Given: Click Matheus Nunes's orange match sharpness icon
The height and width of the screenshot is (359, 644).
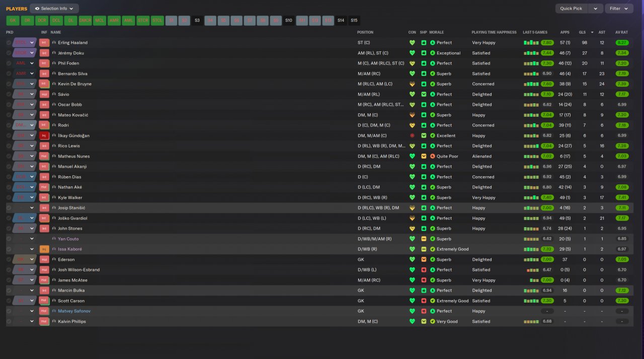Looking at the screenshot, I should 424,156.
